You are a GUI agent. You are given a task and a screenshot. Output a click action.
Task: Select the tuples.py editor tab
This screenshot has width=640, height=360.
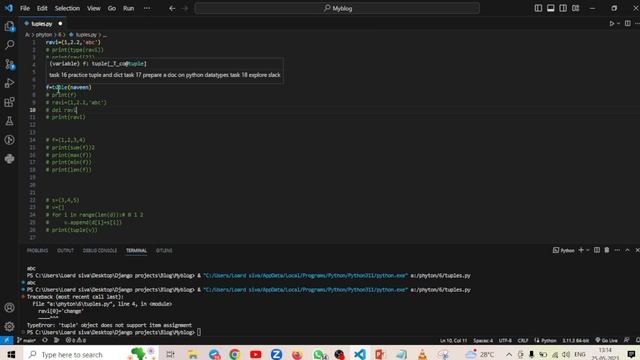tap(41, 24)
